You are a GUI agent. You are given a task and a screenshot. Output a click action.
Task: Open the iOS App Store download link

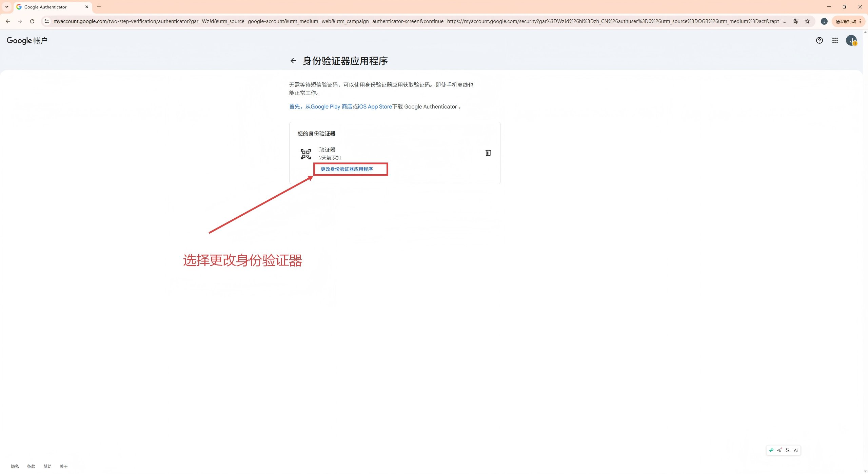[x=375, y=106]
